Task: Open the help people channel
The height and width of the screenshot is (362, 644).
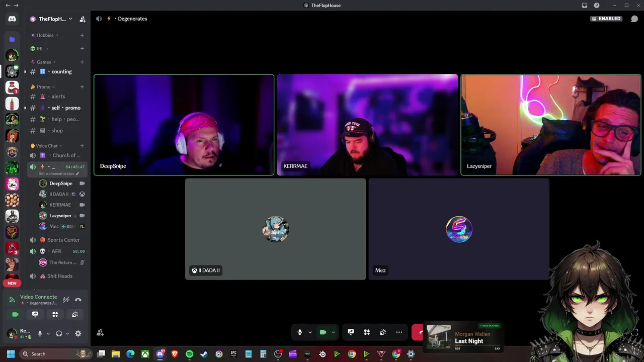Action: [x=57, y=119]
